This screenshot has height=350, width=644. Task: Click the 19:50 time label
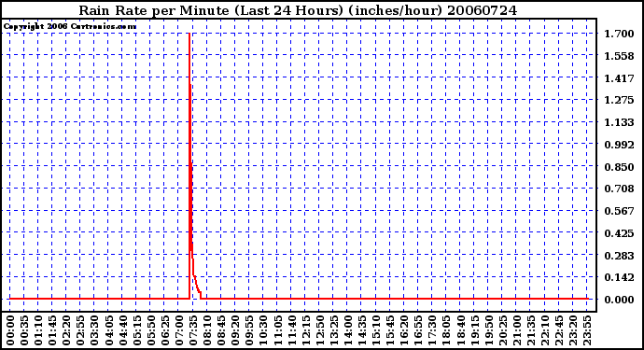pyautogui.click(x=488, y=331)
